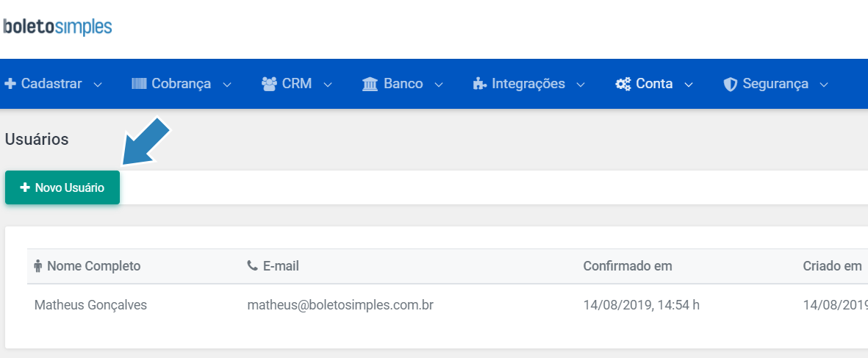Expand the Conta dropdown chevron
The height and width of the screenshot is (358, 868).
[689, 85]
